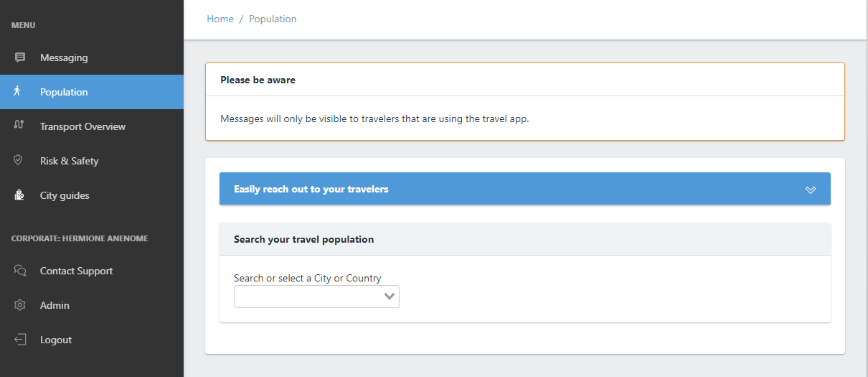Click the City guides building icon

20,195
